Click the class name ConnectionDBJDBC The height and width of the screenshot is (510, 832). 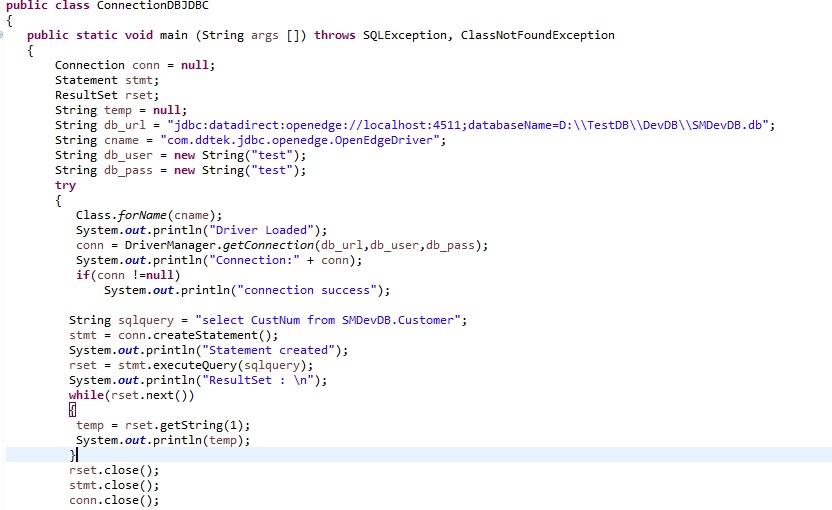pyautogui.click(x=153, y=5)
